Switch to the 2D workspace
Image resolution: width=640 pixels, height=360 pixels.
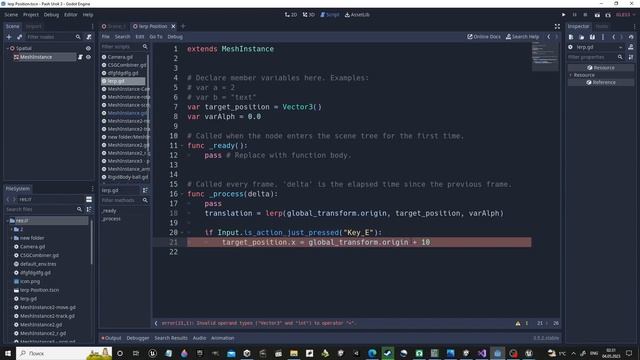[x=291, y=15]
